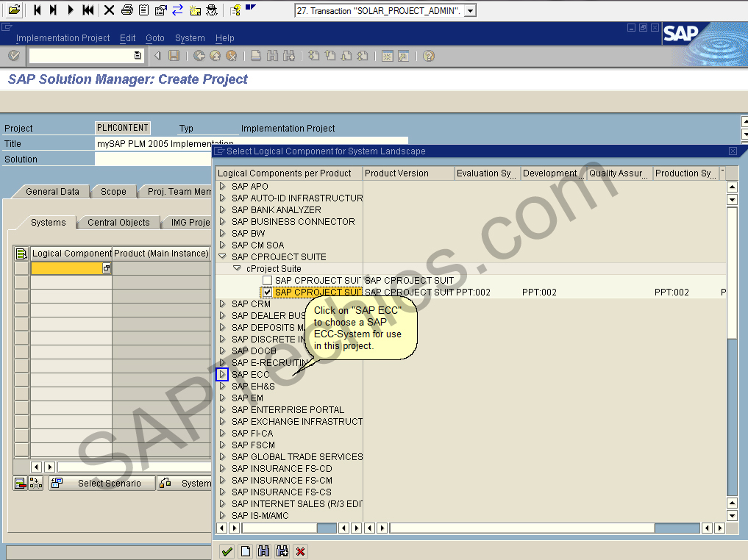Click the red Cancel icon in SAP toolbar
This screenshot has width=748, height=560.
coord(232,56)
